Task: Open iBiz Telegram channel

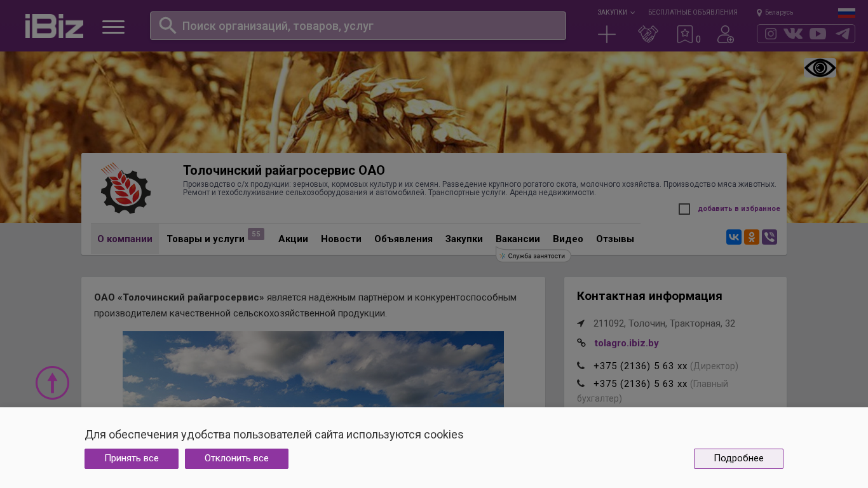Action: (x=843, y=34)
